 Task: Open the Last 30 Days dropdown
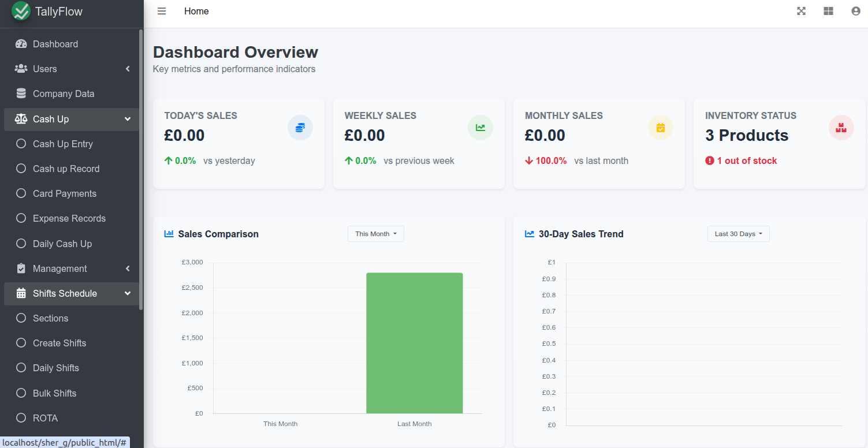(738, 234)
